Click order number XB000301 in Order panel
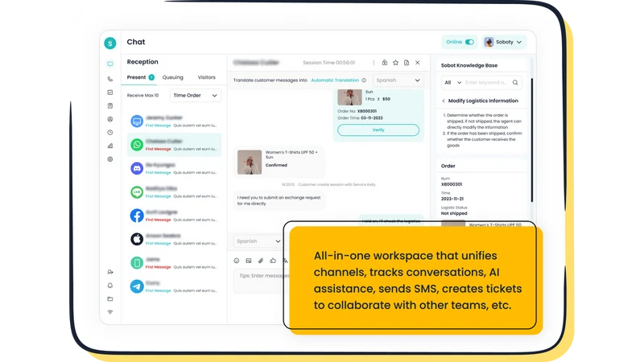The height and width of the screenshot is (362, 644). (452, 184)
